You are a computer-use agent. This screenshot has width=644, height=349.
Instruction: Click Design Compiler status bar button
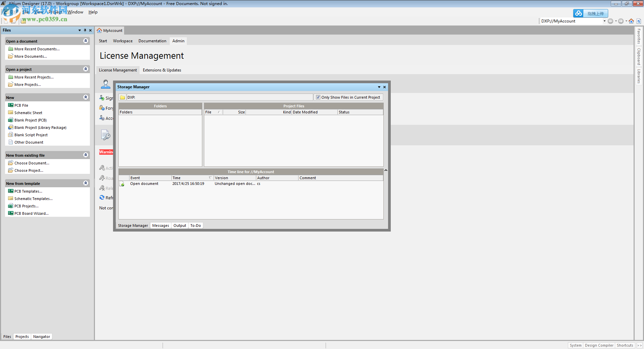tap(599, 345)
